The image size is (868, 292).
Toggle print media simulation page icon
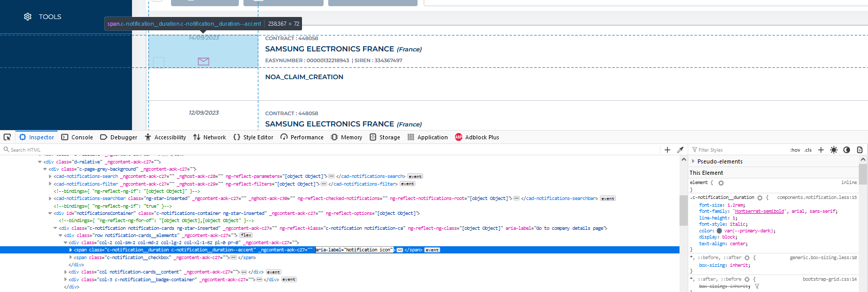click(x=859, y=150)
